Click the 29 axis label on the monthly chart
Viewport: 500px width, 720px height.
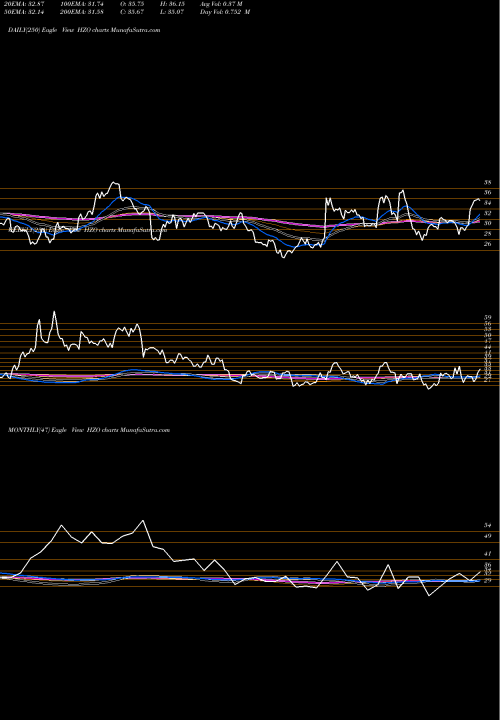point(488,581)
